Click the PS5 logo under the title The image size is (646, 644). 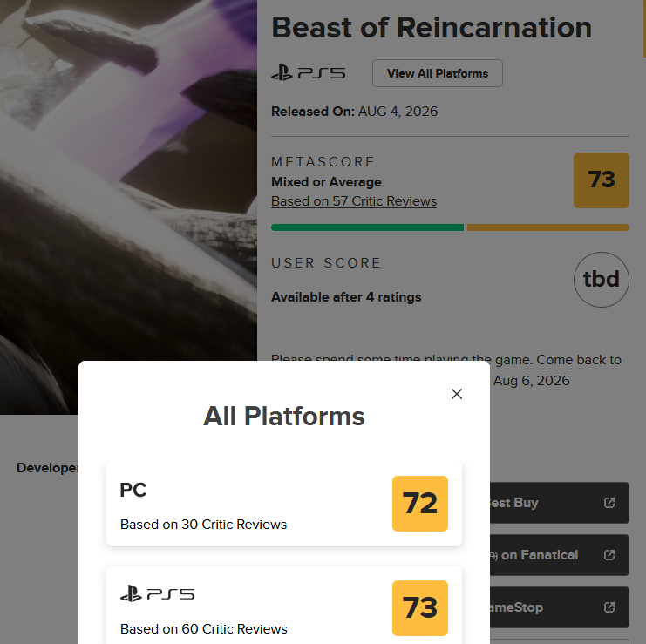pyautogui.click(x=308, y=73)
